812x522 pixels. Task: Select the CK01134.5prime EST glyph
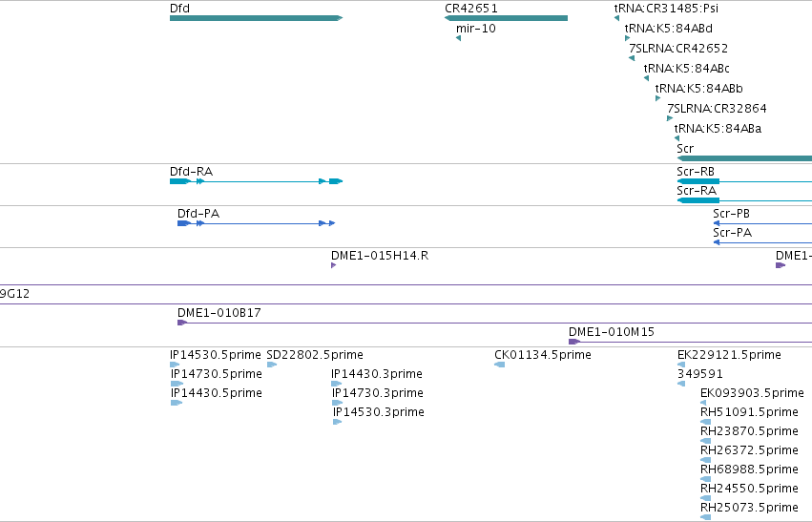(499, 365)
